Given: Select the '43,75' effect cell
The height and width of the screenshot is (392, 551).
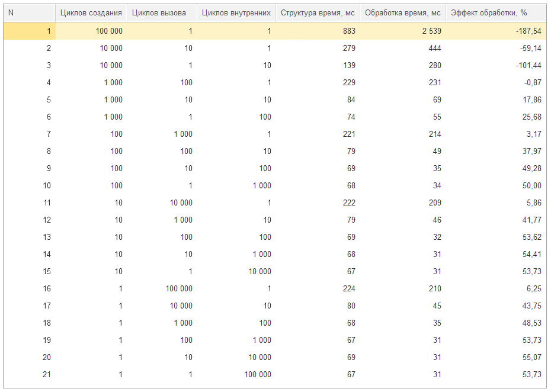Looking at the screenshot, I should point(496,306).
